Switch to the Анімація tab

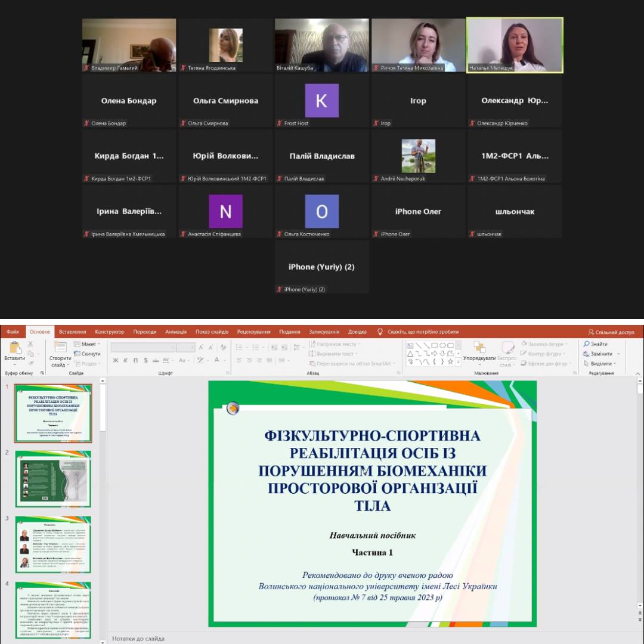(176, 332)
